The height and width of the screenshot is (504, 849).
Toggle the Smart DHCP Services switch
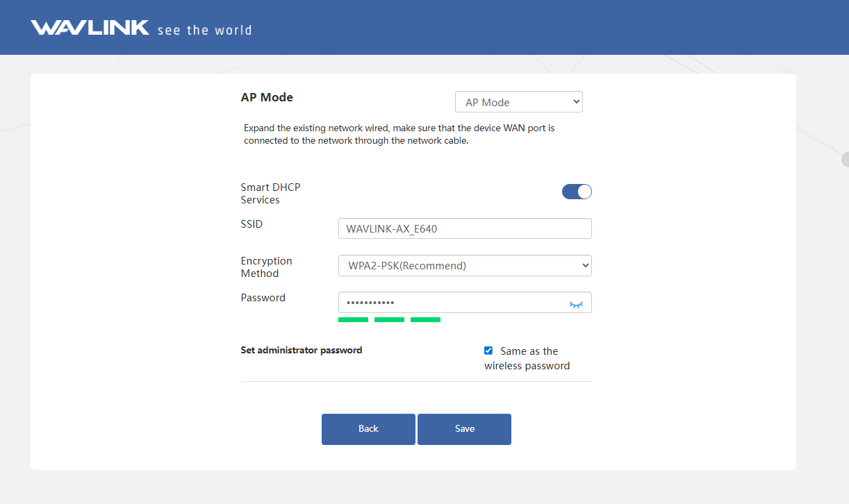(577, 192)
